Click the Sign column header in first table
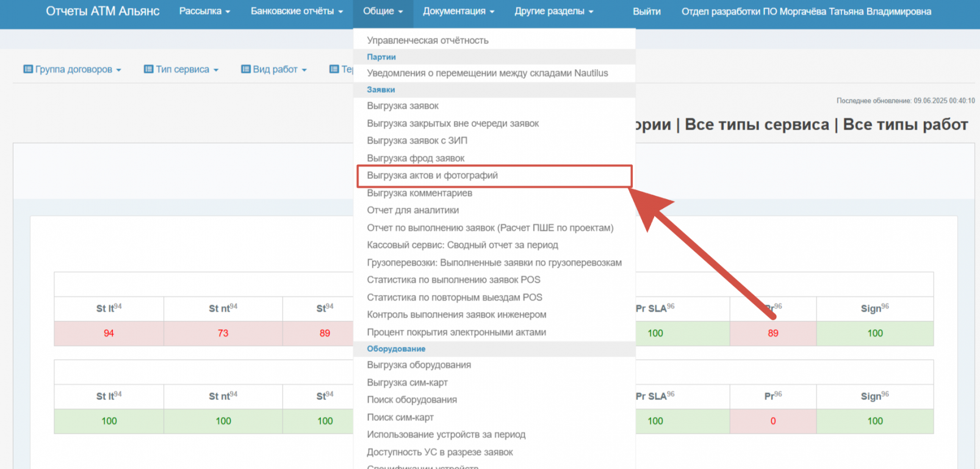The width and height of the screenshot is (980, 469). [874, 308]
